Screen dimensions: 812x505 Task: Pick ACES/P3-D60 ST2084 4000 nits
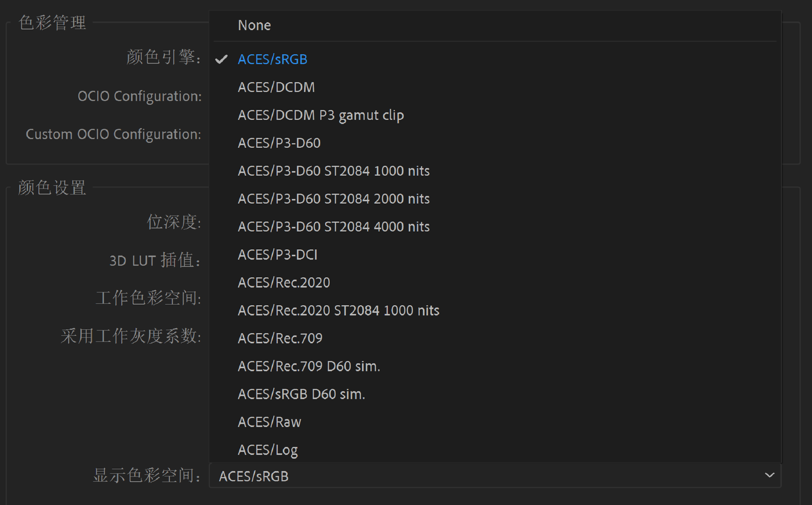click(333, 226)
